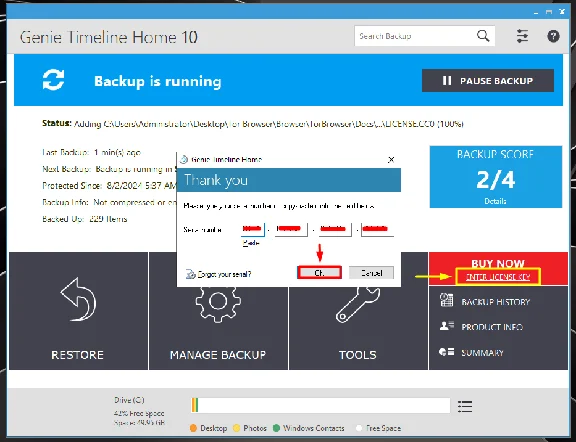This screenshot has height=442, width=576.
Task: Click the search magnifier icon
Action: pyautogui.click(x=483, y=36)
